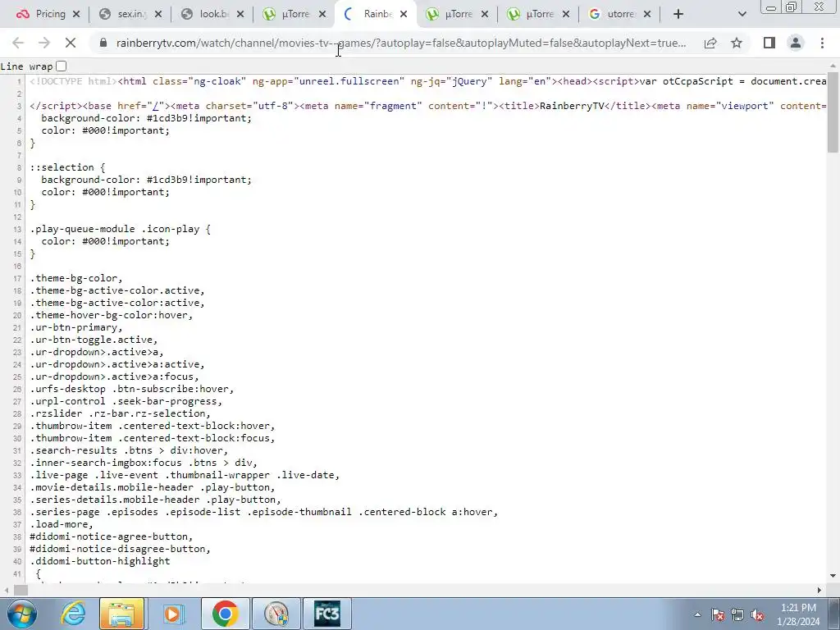Click the "#didomi-notice-agree-button," line
Viewport: 840px width, 630px height.
(x=112, y=536)
